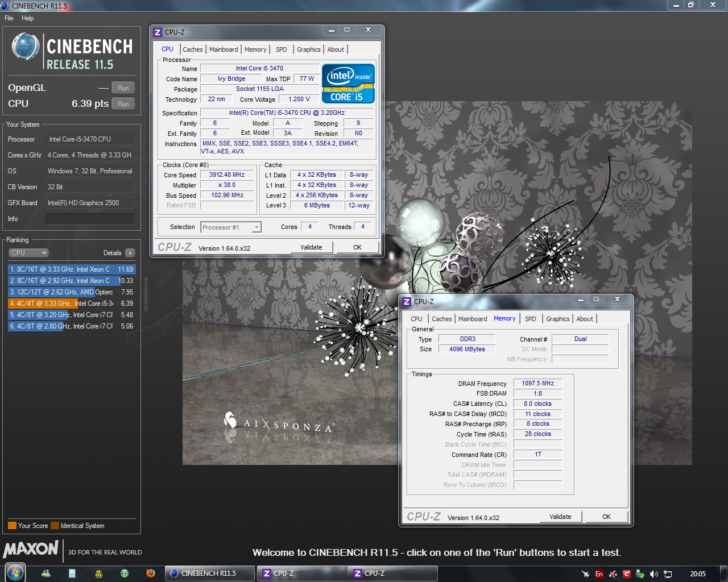728x582 pixels.
Task: Open the Windows Start orb
Action: (15, 573)
